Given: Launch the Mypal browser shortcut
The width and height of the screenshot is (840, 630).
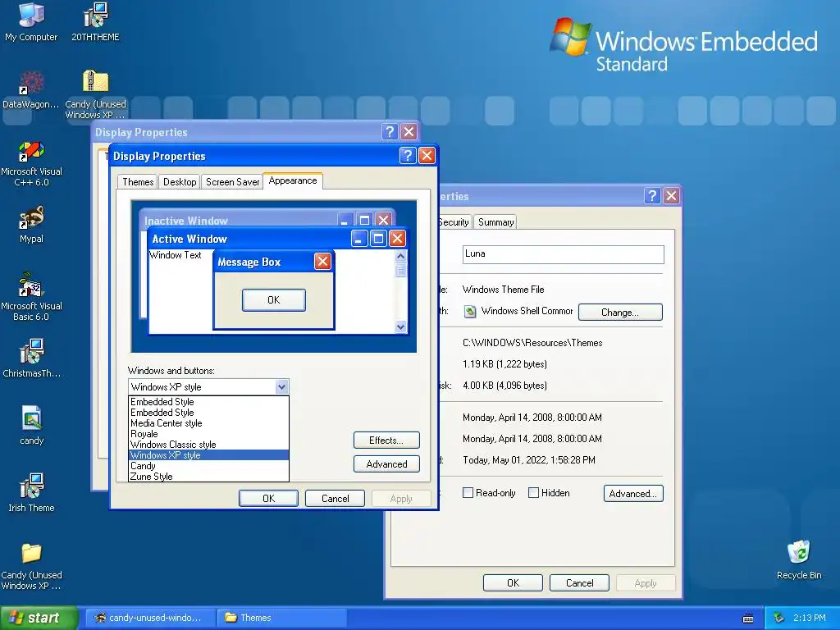Looking at the screenshot, I should coord(31,224).
